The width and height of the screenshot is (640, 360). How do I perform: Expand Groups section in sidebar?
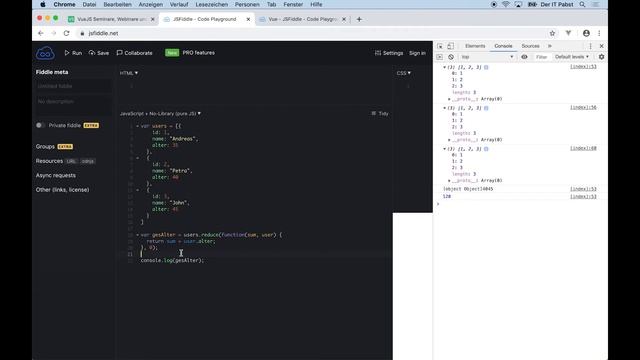[x=45, y=147]
